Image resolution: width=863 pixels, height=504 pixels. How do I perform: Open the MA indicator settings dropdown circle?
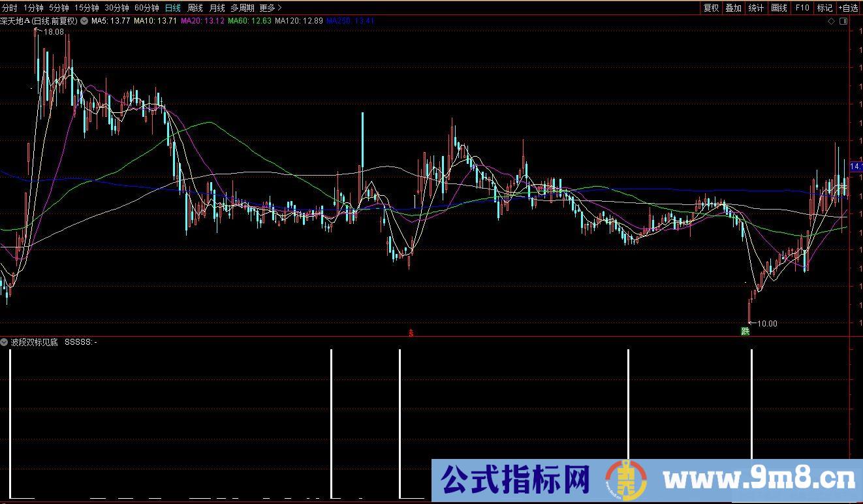[x=84, y=21]
